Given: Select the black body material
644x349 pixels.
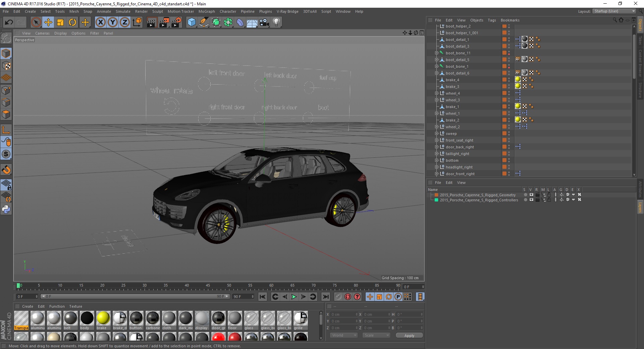Looking at the screenshot, I should (87, 320).
